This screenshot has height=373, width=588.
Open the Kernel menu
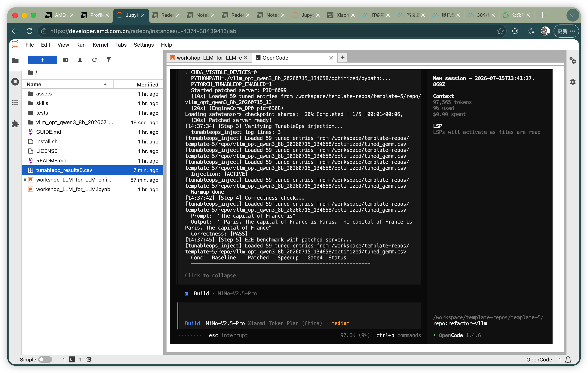(x=100, y=45)
